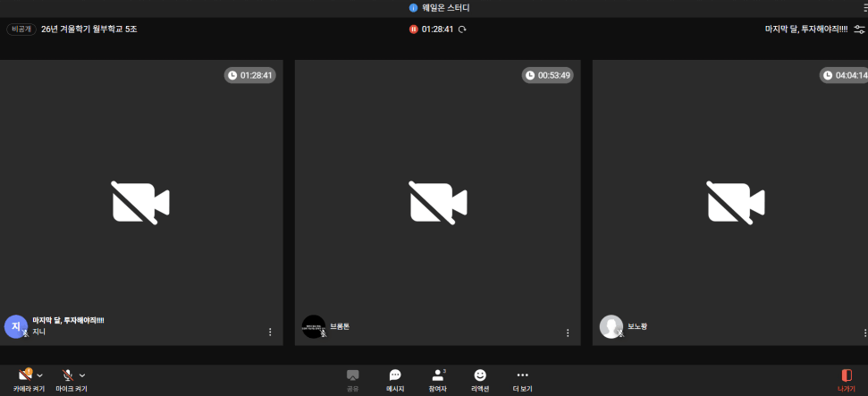Click 브롬톤's black profile avatar
Image resolution: width=868 pixels, height=396 pixels.
(x=314, y=326)
